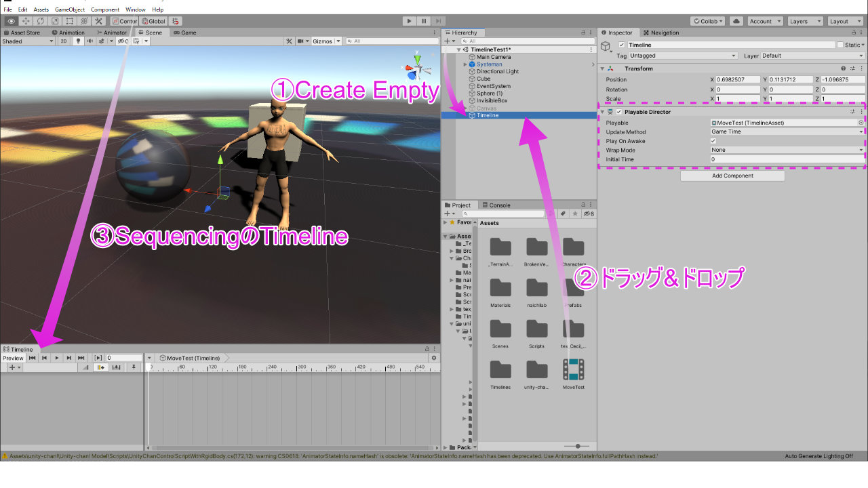Screen dimensions: 868x488
Task: Toggle pivot mode Center button
Action: pos(125,21)
